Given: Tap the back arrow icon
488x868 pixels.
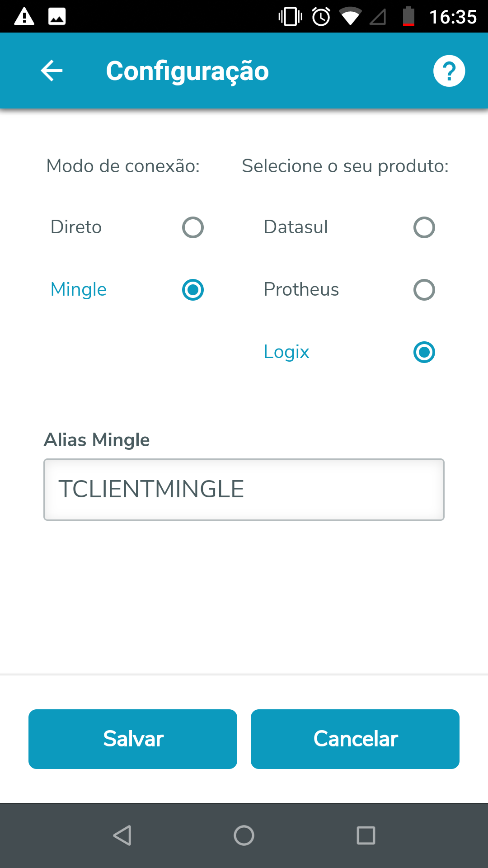Looking at the screenshot, I should pyautogui.click(x=52, y=71).
